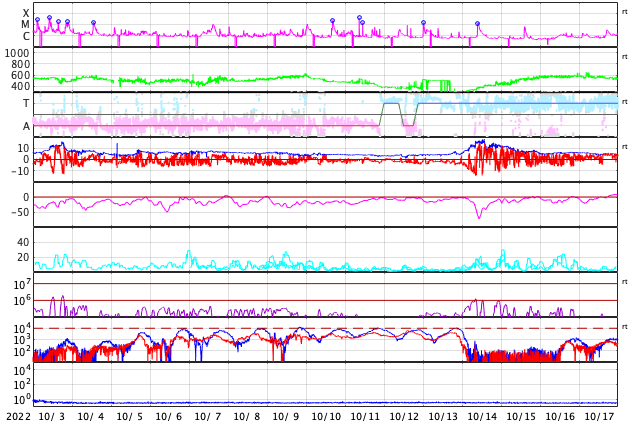Screen dimensions: 634x424
Task: Click the 10/17 date label
Action: (x=599, y=416)
